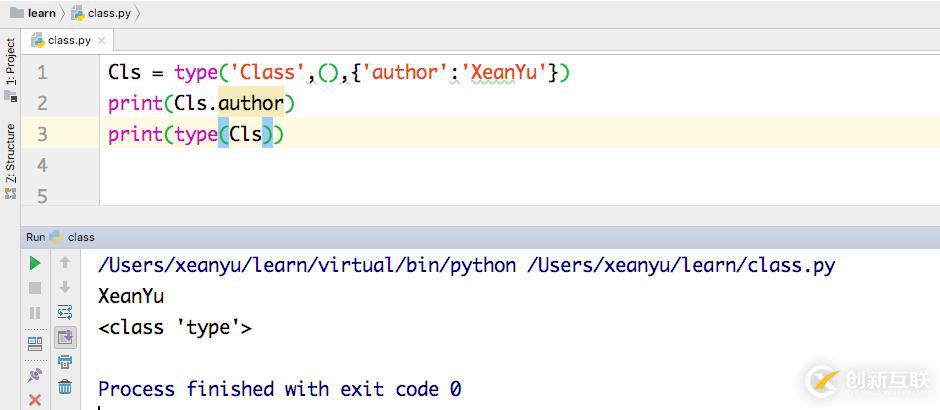This screenshot has height=410, width=940.
Task: Select the class run configuration tab
Action: tap(81, 237)
